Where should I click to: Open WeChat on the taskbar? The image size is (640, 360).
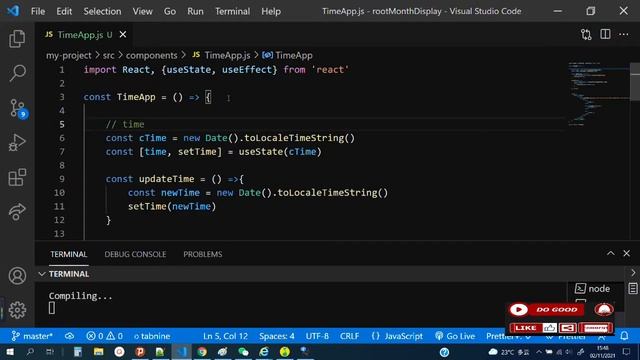click(x=243, y=352)
